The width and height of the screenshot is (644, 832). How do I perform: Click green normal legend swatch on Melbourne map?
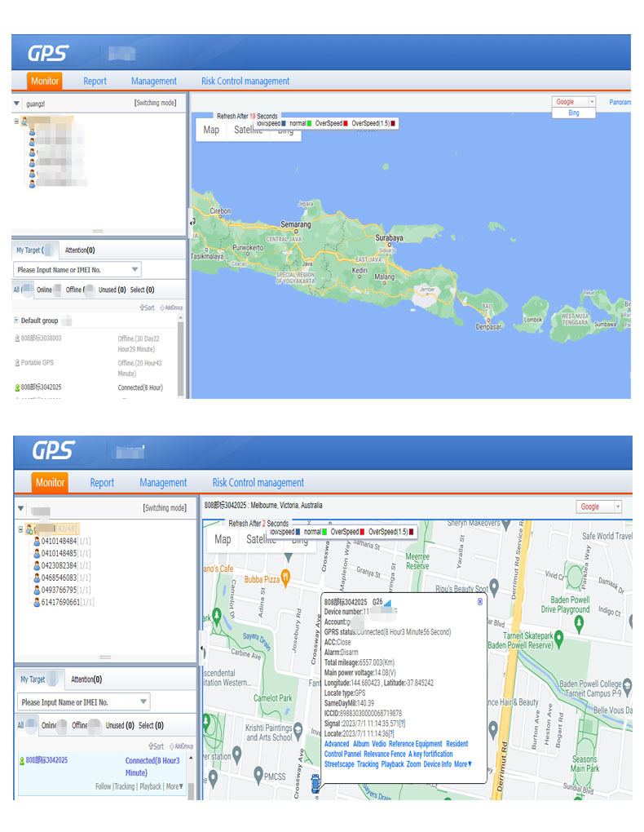point(324,532)
